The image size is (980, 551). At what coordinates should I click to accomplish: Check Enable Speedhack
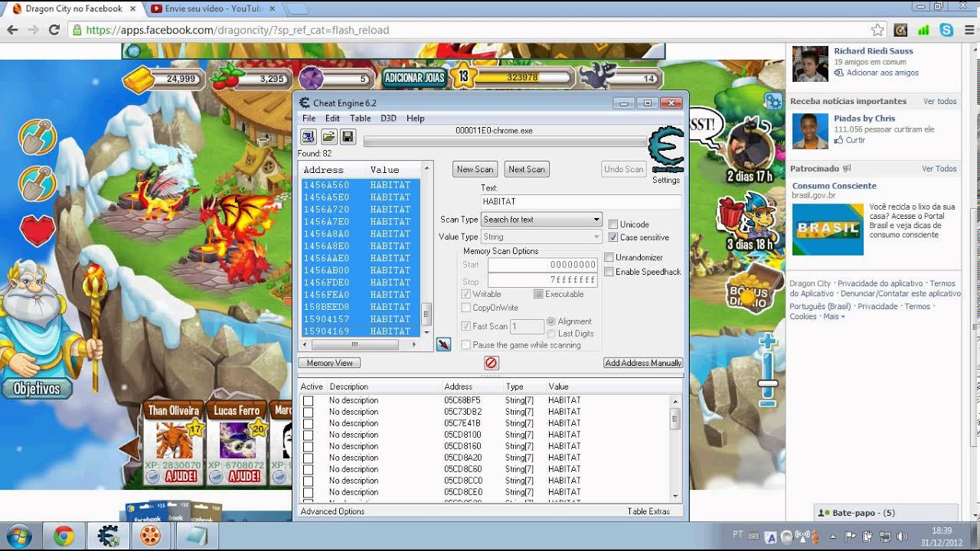(609, 272)
